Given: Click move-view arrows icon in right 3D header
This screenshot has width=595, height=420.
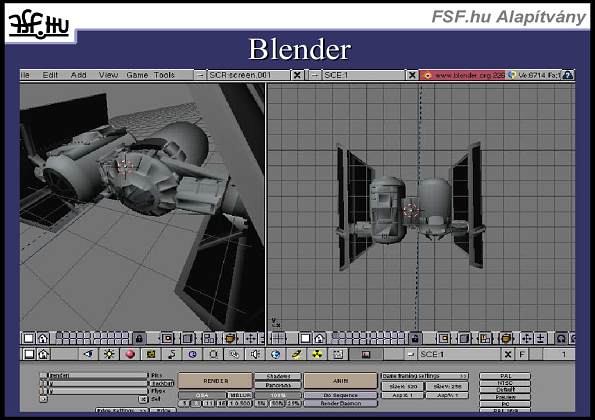Looking at the screenshot, I should [526, 338].
